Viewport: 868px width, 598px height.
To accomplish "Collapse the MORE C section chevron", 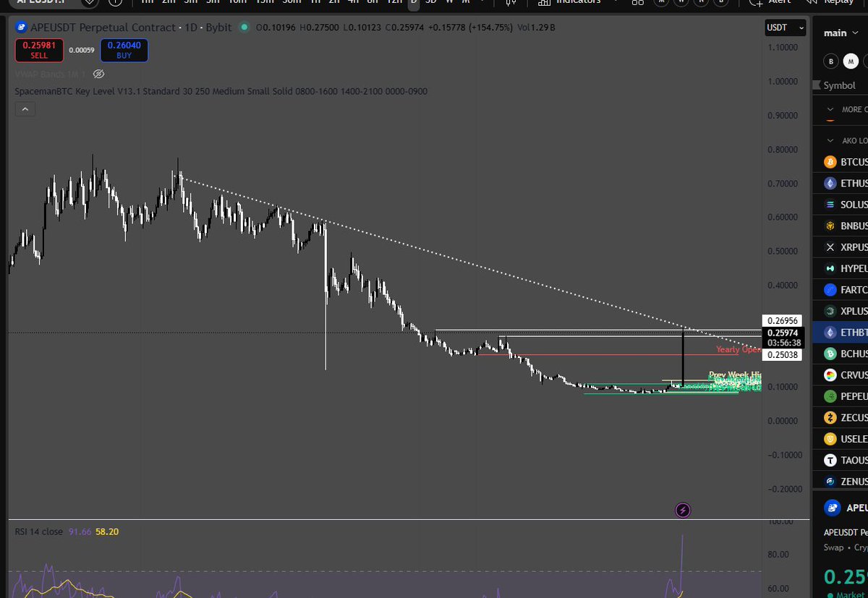I will point(830,109).
